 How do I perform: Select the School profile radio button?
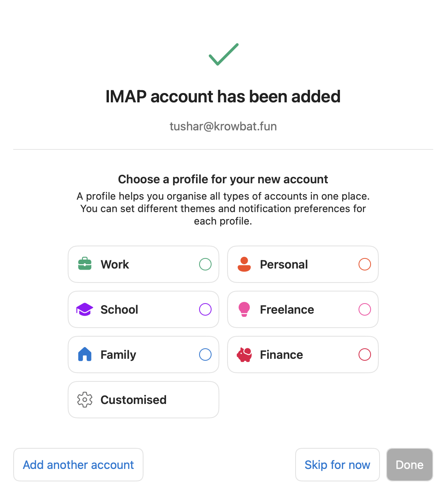tap(205, 309)
